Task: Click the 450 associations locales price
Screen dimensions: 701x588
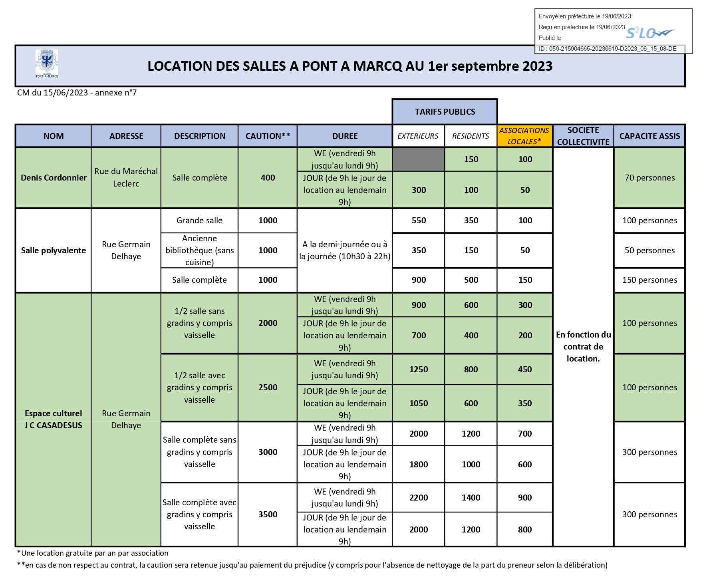Action: click(x=525, y=369)
